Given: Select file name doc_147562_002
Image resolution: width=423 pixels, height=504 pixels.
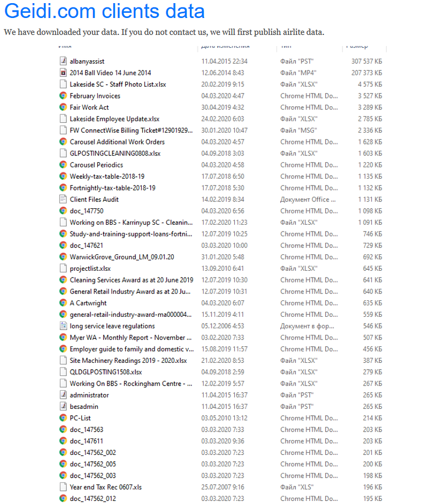Looking at the screenshot, I should (93, 453).
